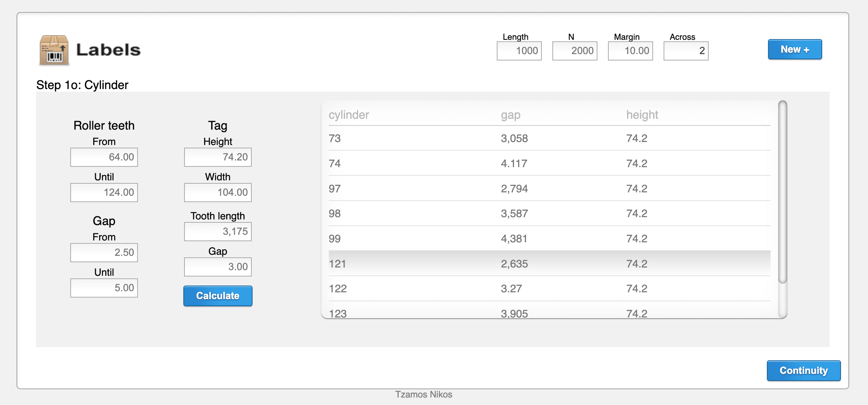Select the Tag Gap field showing 3.00
This screenshot has width=868, height=405.
click(218, 267)
